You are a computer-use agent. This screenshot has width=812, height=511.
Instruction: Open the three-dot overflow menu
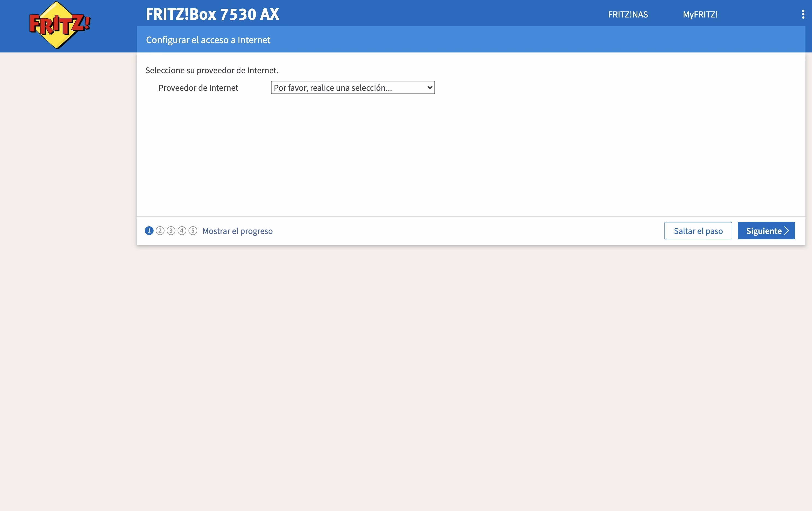803,14
